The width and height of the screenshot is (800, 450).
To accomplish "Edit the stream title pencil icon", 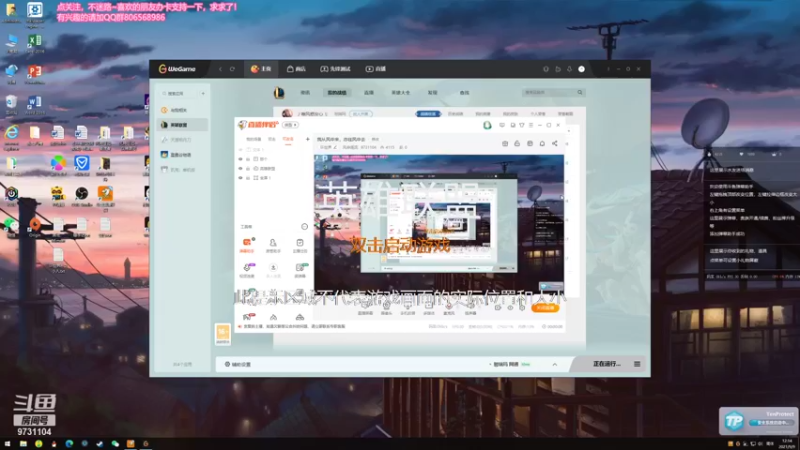I will tap(335, 147).
